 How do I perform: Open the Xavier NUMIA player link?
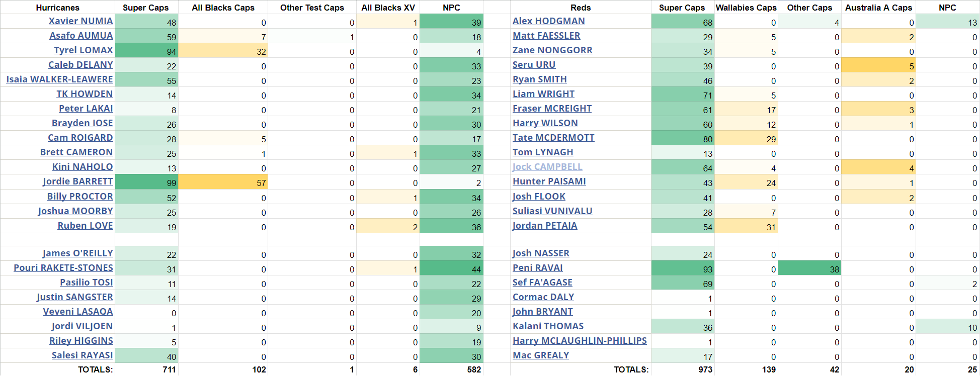[x=80, y=21]
